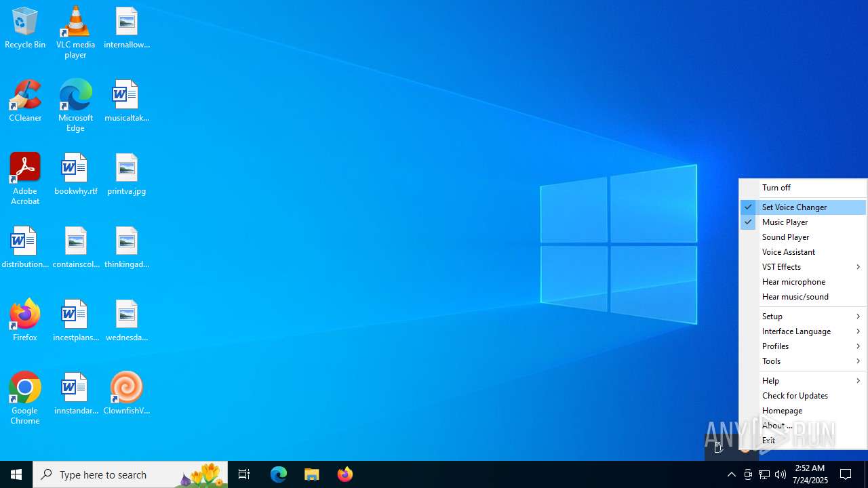Image resolution: width=868 pixels, height=488 pixels.
Task: Click the Clownfish tray icon with phone symbol
Action: [719, 447]
